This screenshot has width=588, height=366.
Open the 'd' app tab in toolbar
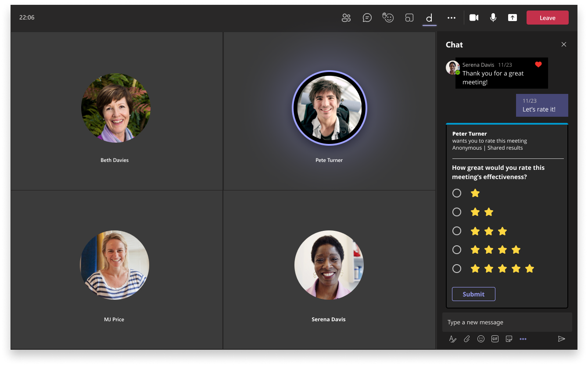click(429, 18)
